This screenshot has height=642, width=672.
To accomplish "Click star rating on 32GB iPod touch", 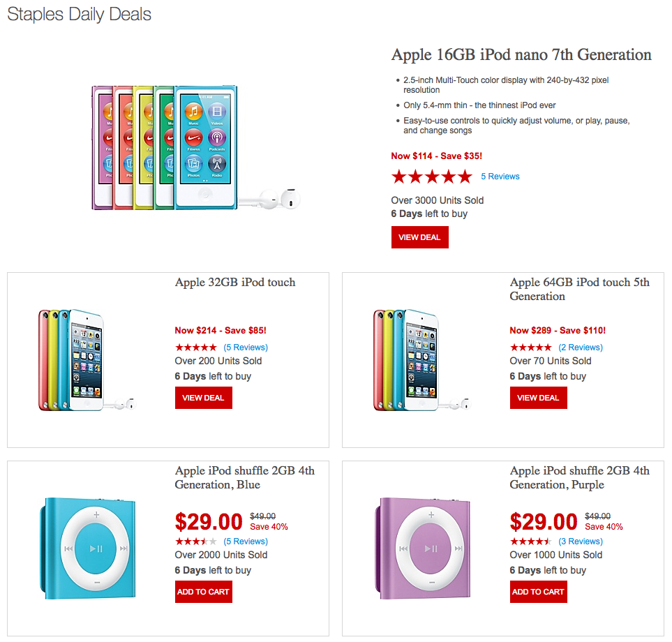I will coord(195,348).
